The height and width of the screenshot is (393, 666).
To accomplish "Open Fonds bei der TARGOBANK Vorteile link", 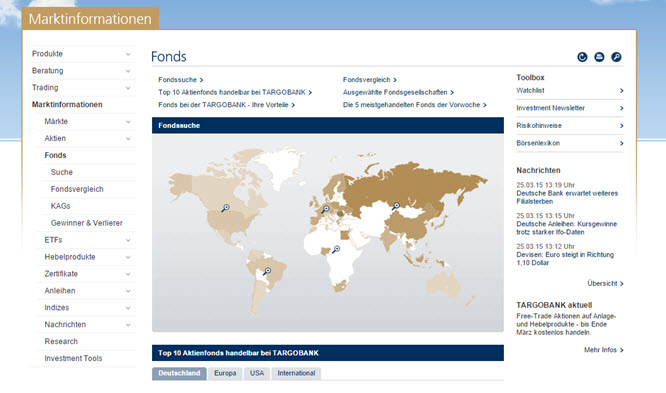I will click(x=226, y=105).
